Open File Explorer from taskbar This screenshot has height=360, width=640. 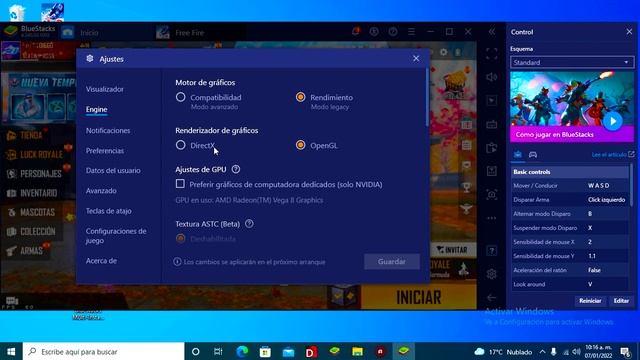point(358,351)
